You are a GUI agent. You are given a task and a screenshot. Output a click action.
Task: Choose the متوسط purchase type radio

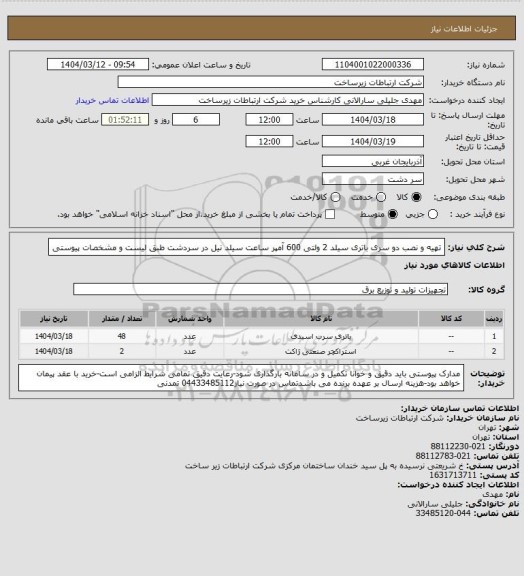393,215
